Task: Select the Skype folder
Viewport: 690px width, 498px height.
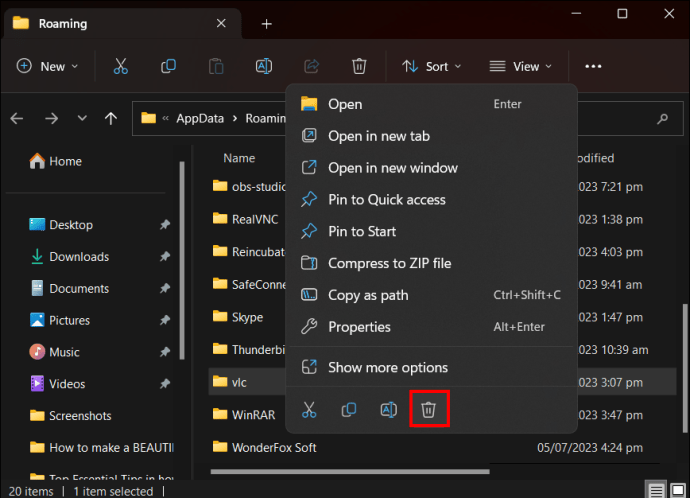Action: [x=238, y=317]
